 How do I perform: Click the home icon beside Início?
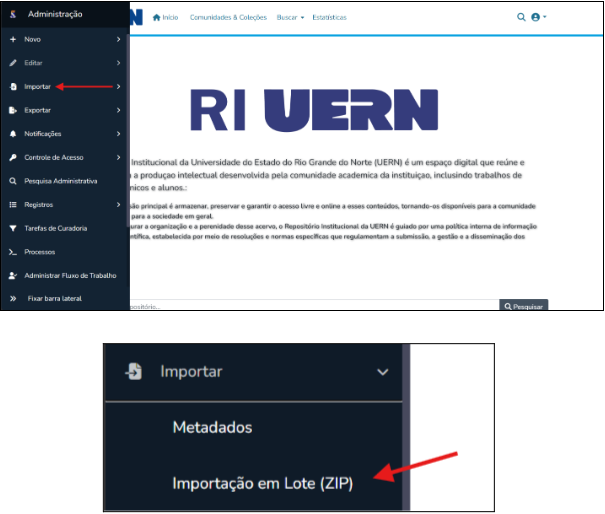coord(156,17)
